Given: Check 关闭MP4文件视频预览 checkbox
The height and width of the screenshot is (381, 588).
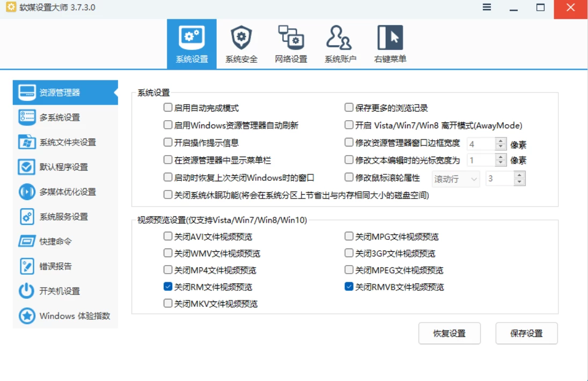Looking at the screenshot, I should [167, 270].
